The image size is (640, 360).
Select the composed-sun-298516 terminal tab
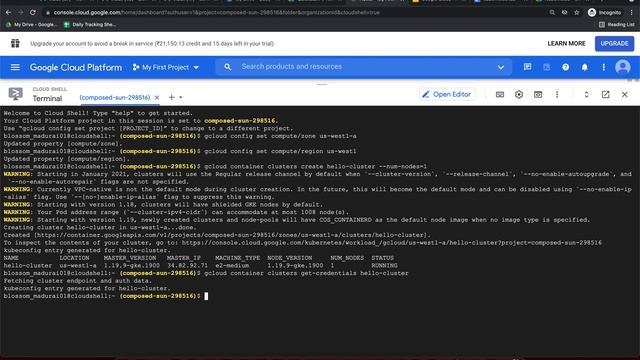click(x=115, y=98)
